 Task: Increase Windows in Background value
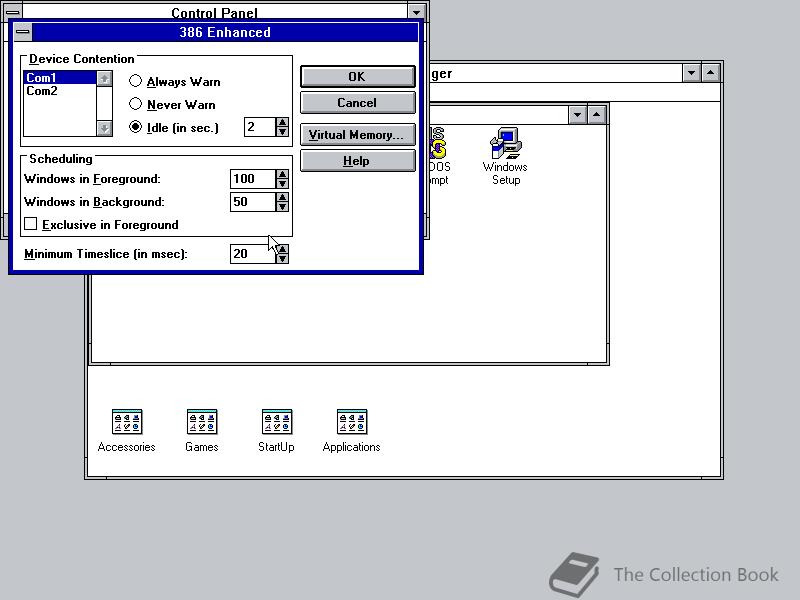pos(282,197)
